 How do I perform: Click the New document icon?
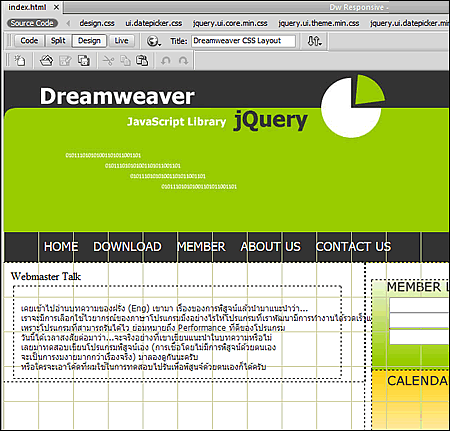click(x=20, y=61)
